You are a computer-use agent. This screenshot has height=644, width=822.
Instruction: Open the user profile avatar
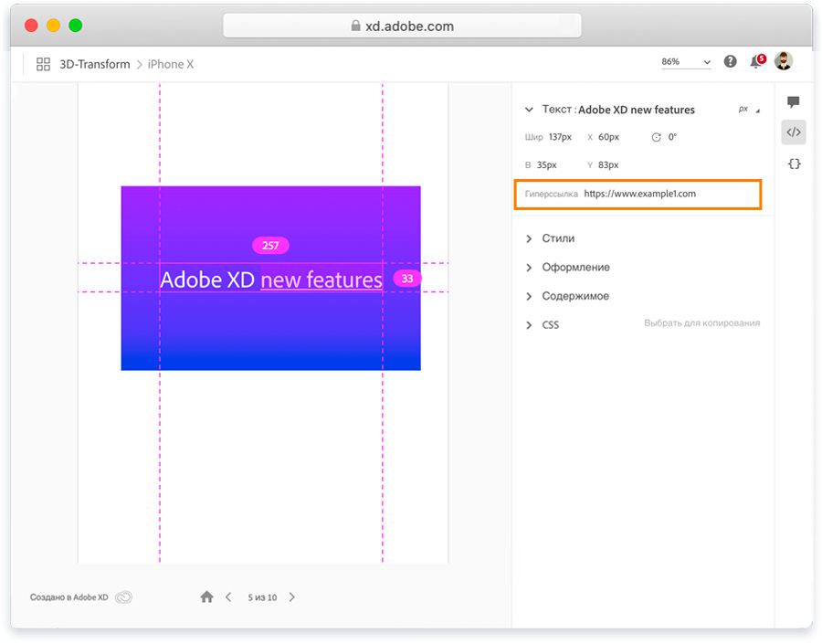click(x=784, y=61)
